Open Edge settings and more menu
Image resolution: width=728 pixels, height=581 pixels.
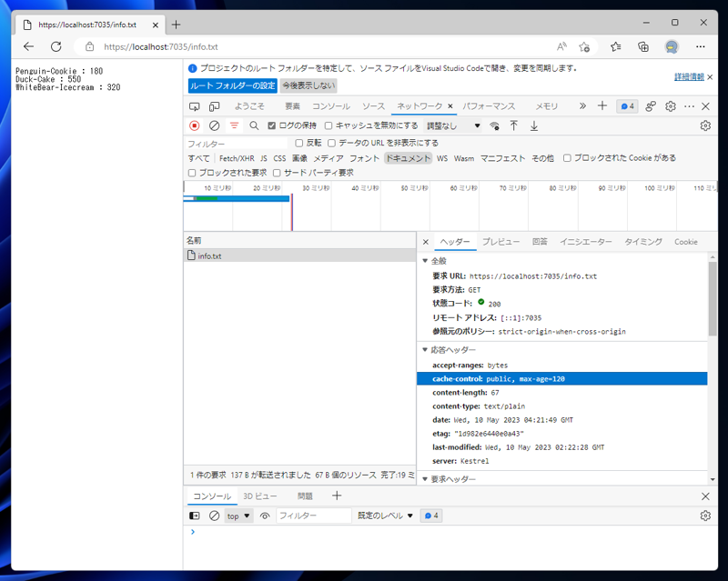tap(700, 46)
